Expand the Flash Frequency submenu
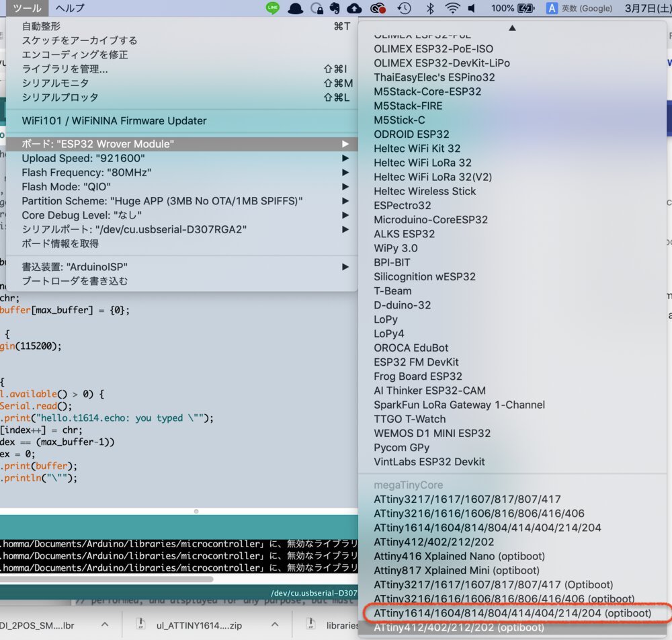Viewport: 672px width, 640px height. coord(182,172)
